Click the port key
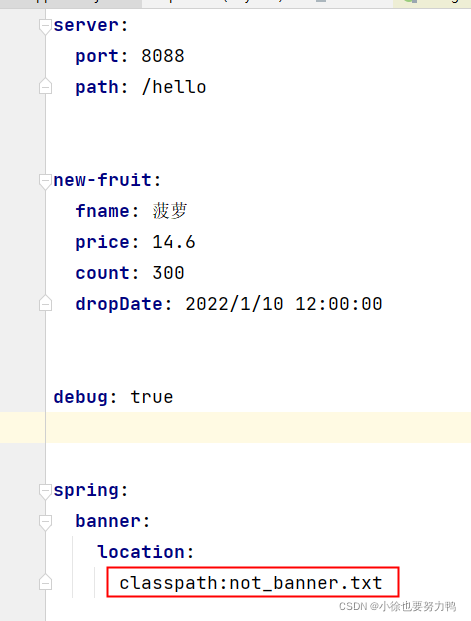471x621 pixels. pyautogui.click(x=97, y=56)
